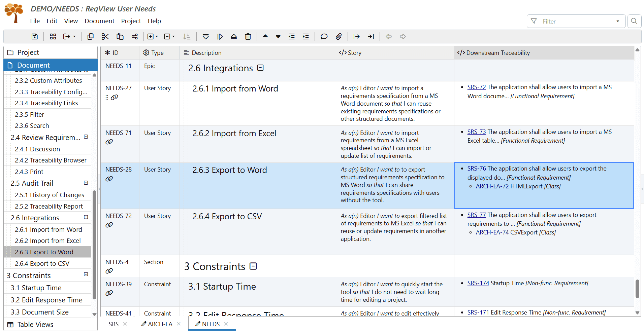Click the trash Delete icon

pos(248,37)
